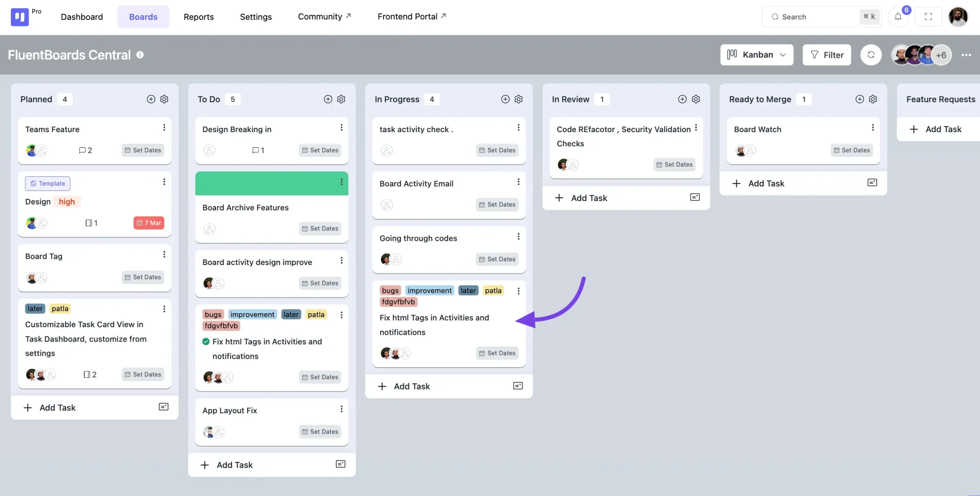Image resolution: width=980 pixels, height=496 pixels.
Task: Click the Filter button
Action: click(827, 55)
